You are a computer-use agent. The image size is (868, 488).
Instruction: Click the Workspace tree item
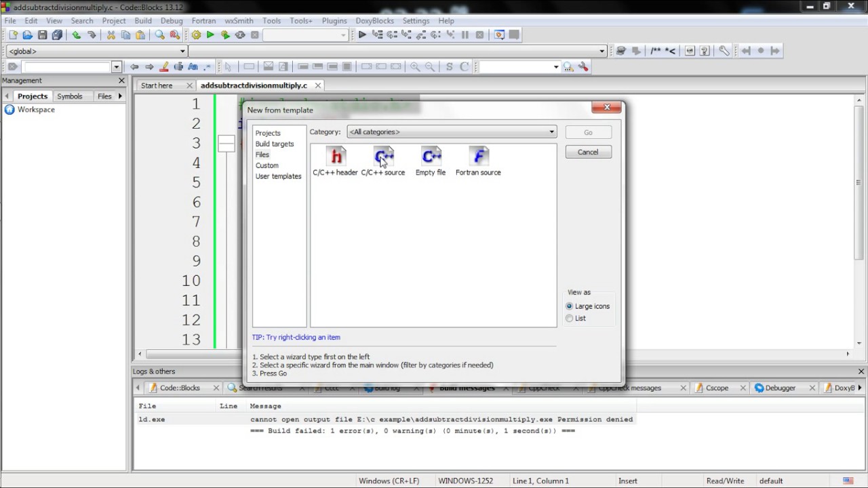36,109
